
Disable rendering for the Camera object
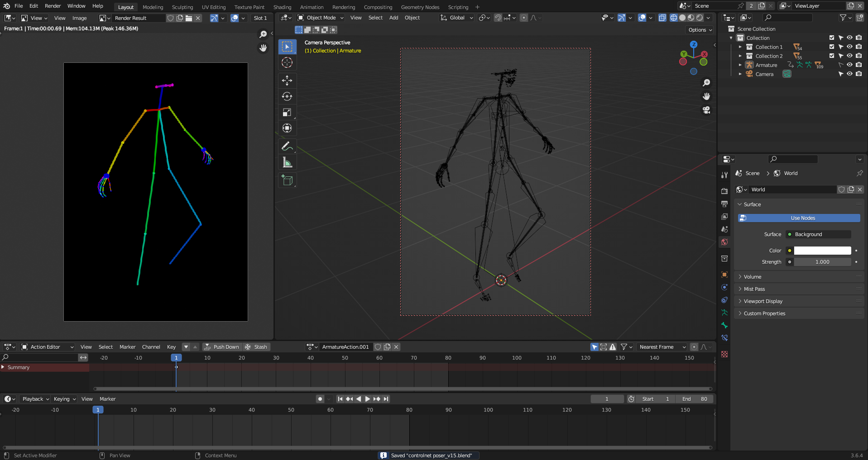(x=858, y=74)
